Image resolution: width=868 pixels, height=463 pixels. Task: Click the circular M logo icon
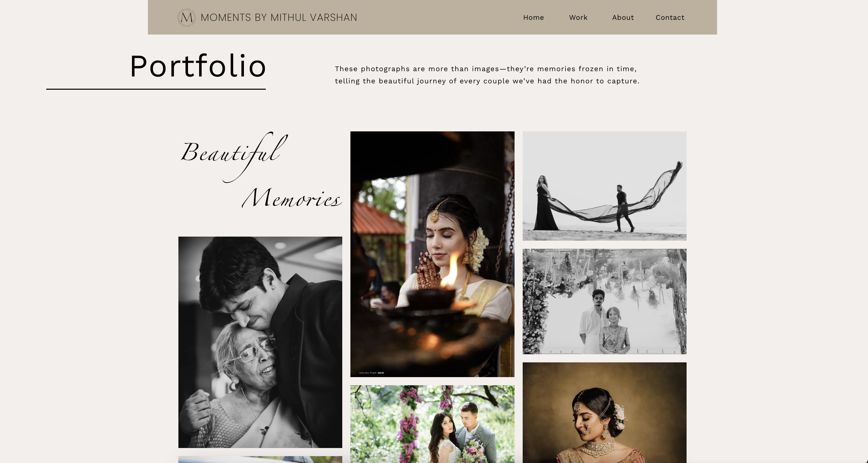(186, 18)
